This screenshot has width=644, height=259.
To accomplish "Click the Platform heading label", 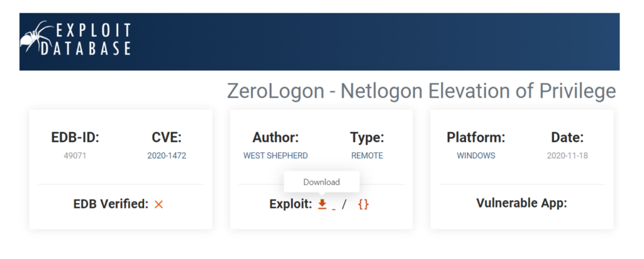I will [x=475, y=138].
